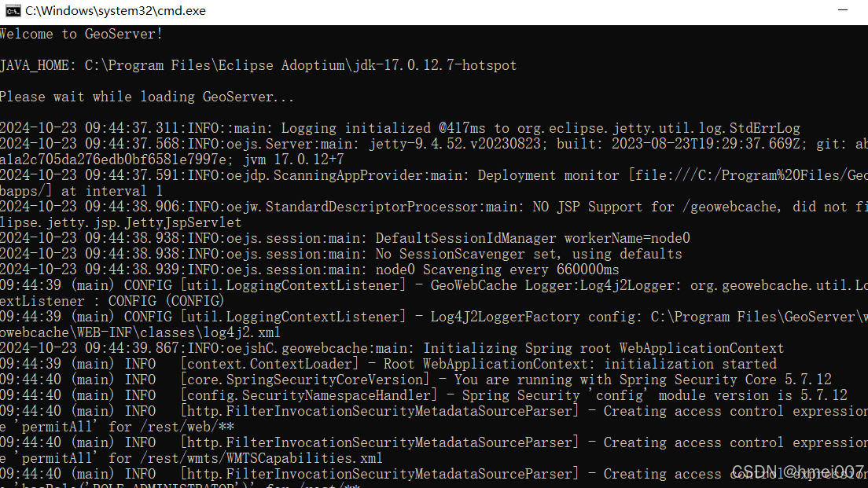
Task: Minimize the cmd.exe window
Action: click(843, 10)
